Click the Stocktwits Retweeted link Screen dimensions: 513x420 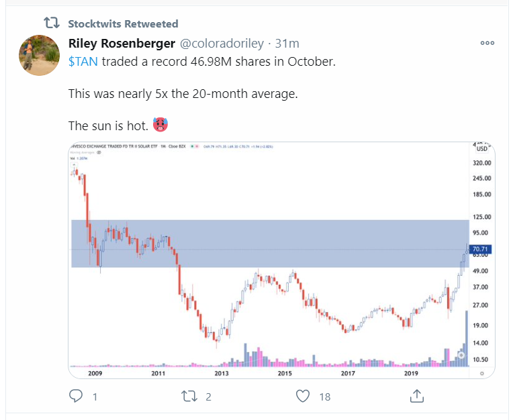tap(123, 24)
